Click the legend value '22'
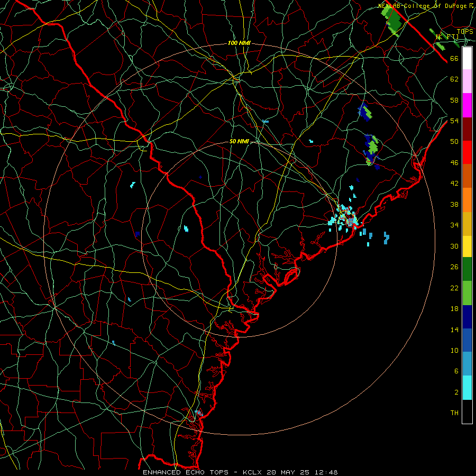This screenshot has height=476, width=476. tap(454, 288)
